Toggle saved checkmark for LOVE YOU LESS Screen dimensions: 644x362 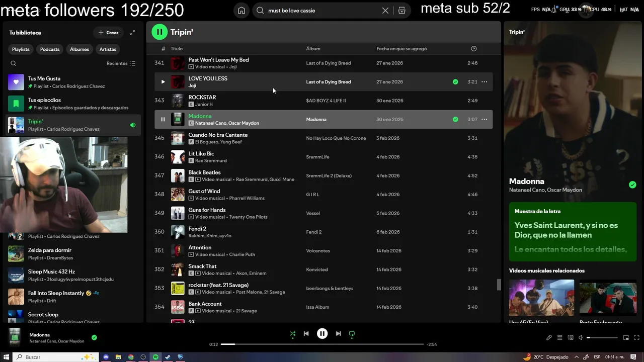coord(455,82)
